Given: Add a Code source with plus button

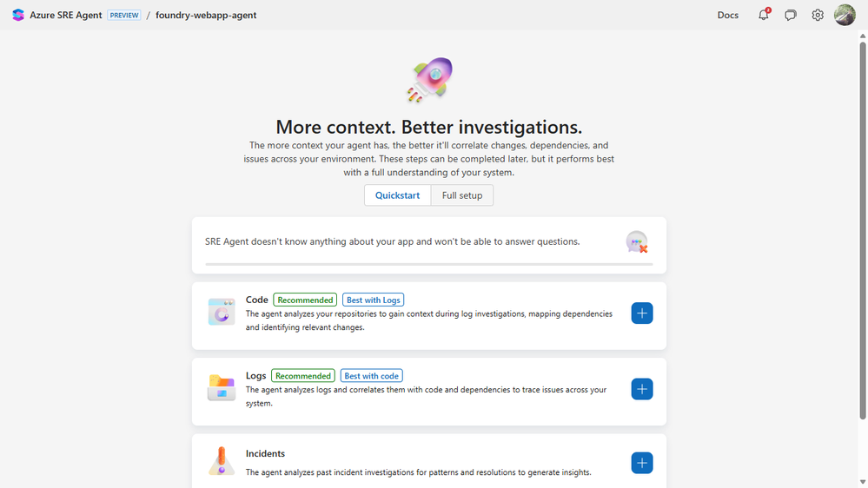Looking at the screenshot, I should tap(642, 313).
